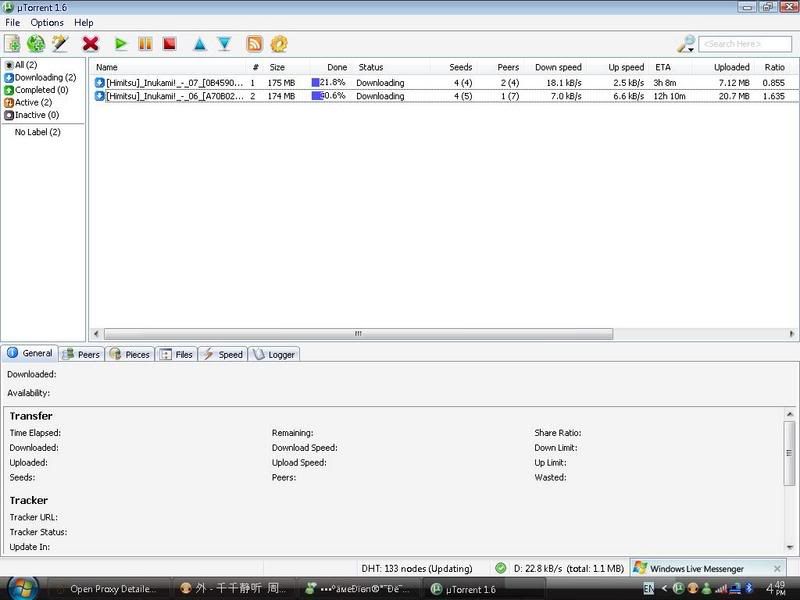Click the Move Down Queue arrow
The image size is (800, 600).
pyautogui.click(x=224, y=44)
